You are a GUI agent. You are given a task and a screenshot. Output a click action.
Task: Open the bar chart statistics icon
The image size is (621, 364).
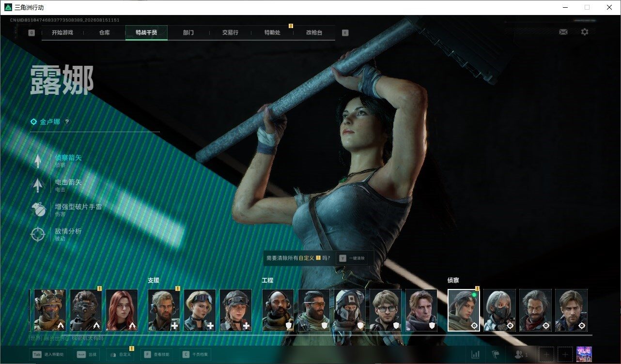(x=476, y=355)
